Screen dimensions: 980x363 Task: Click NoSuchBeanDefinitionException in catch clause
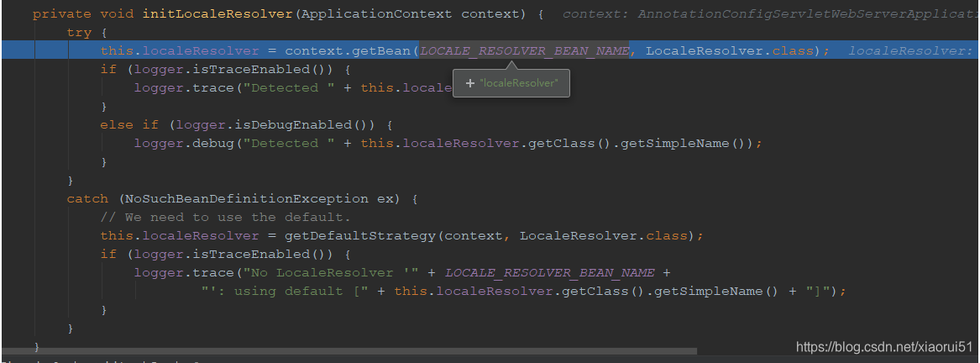(246, 199)
